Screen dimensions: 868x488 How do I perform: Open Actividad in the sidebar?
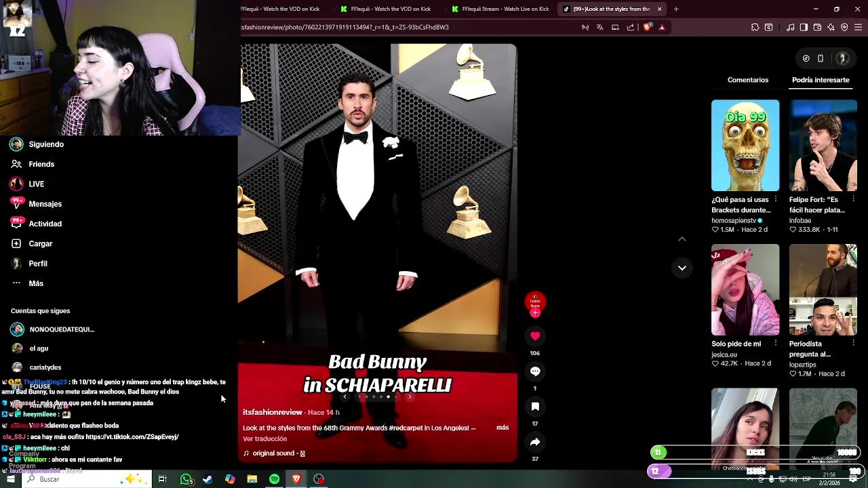click(x=36, y=224)
